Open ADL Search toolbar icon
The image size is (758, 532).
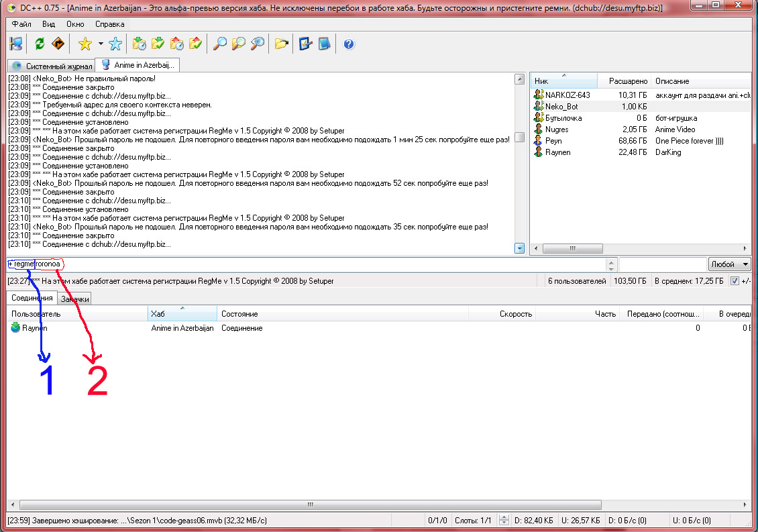[239, 44]
